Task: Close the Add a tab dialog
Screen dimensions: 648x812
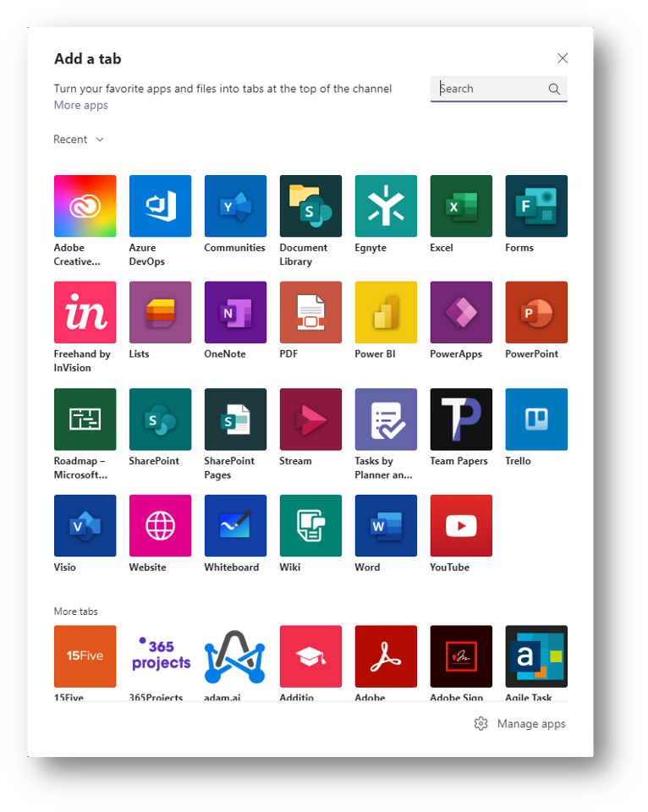Action: click(563, 58)
